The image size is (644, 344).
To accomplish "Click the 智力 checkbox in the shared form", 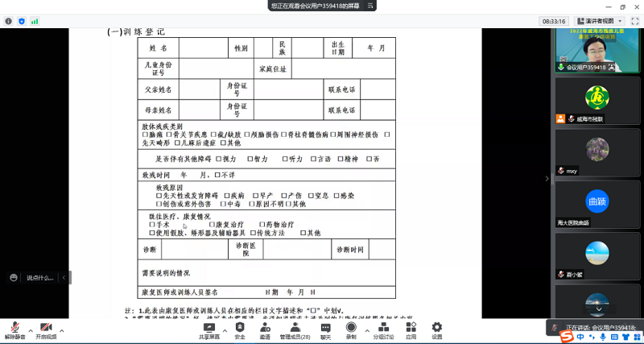I will [x=250, y=159].
